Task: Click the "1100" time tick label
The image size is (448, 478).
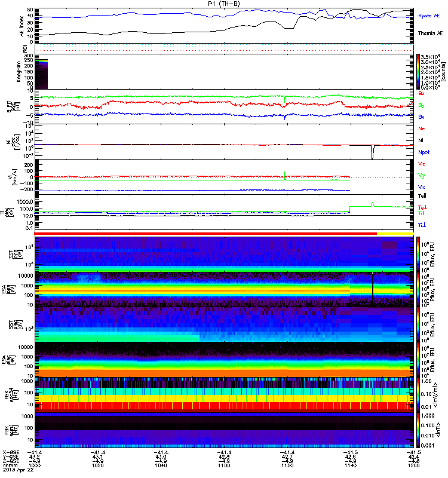Action: pyautogui.click(x=224, y=465)
